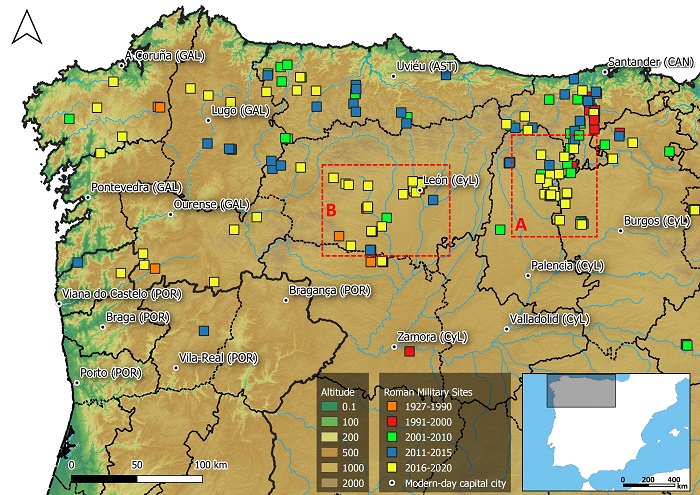Select the white city dot beside Burgos

tap(621, 230)
